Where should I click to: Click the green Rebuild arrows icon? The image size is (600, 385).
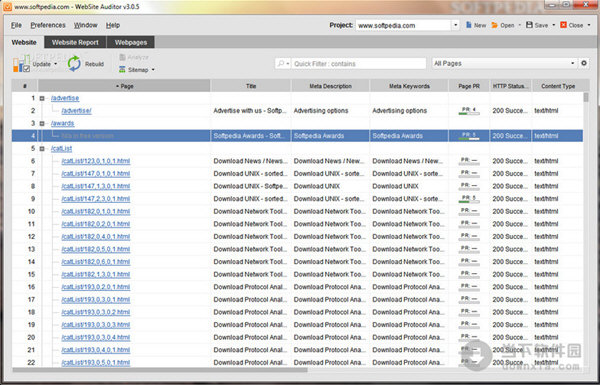click(74, 64)
